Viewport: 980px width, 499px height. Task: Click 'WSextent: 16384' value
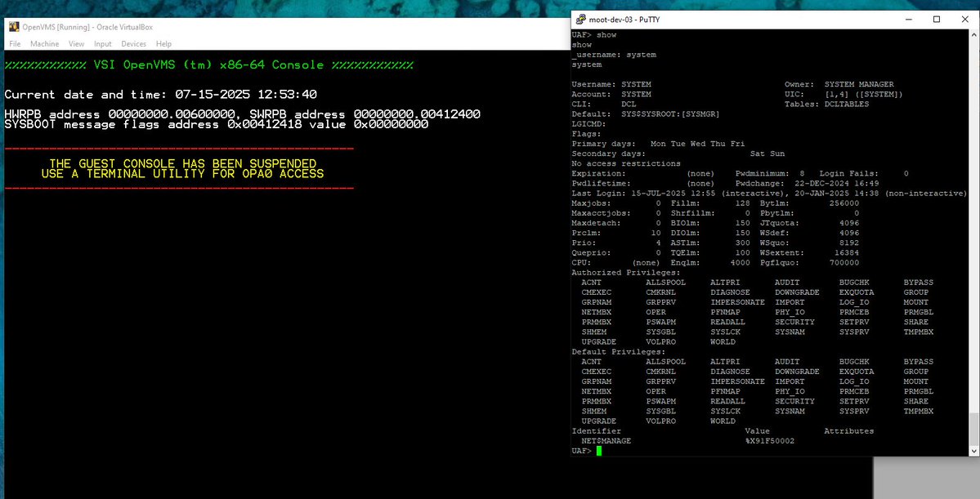point(810,253)
